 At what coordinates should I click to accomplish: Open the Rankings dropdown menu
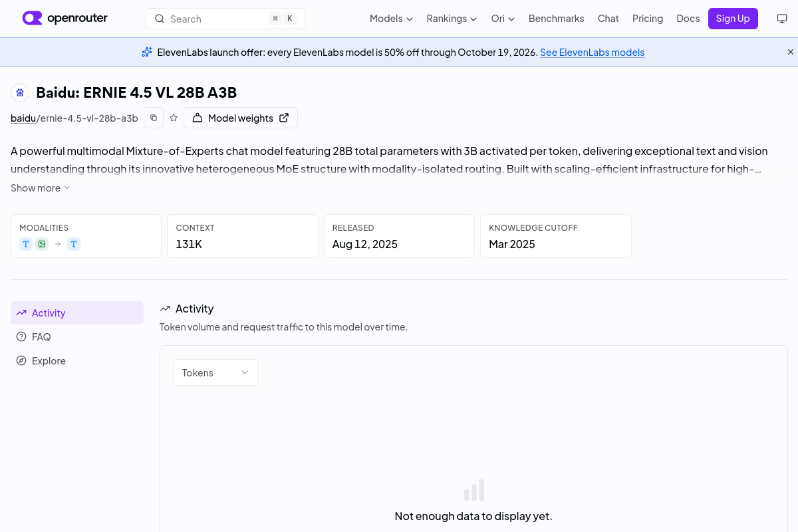[x=452, y=19]
